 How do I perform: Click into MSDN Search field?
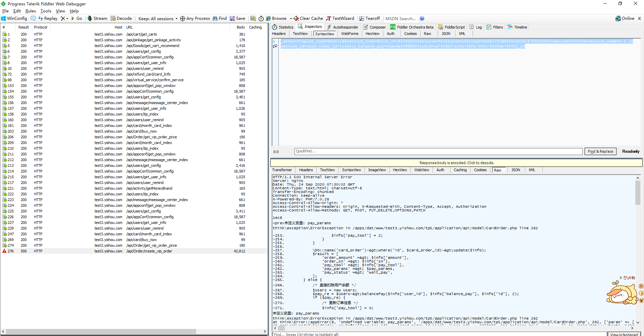400,18
